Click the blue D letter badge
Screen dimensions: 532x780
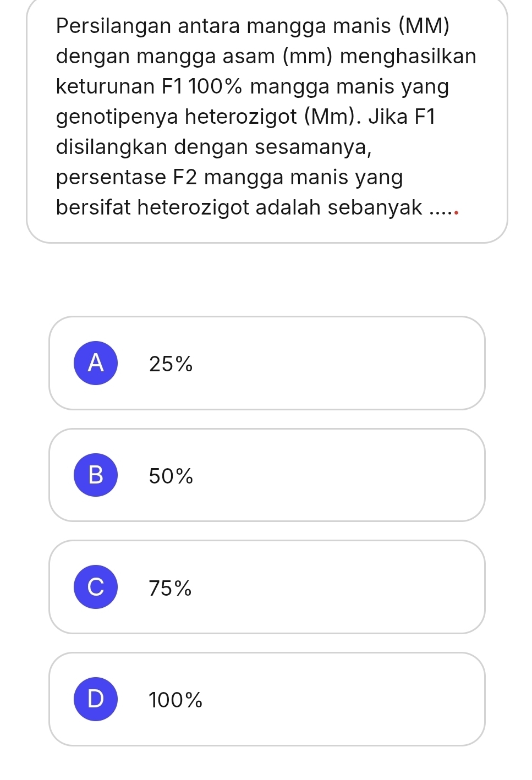[96, 699]
